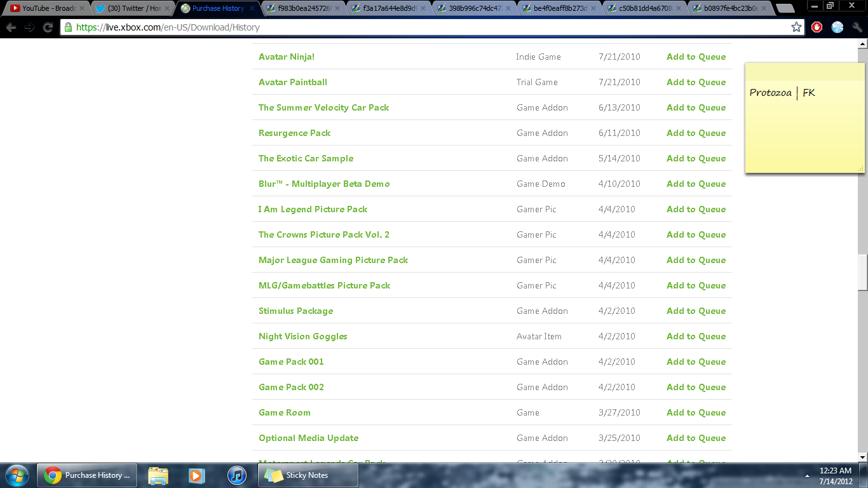Add Optional Media Update to queue

(696, 438)
